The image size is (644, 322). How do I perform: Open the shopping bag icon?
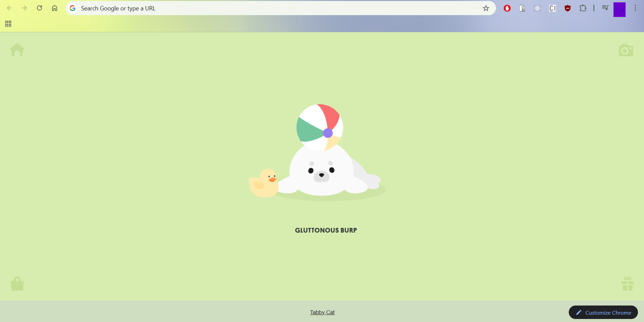click(x=17, y=284)
